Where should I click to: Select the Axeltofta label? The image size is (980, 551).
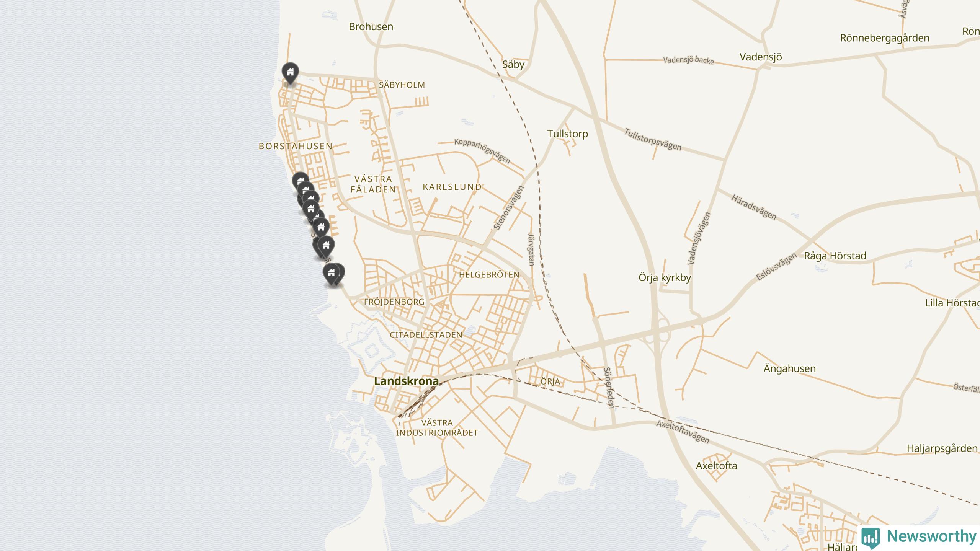(x=716, y=466)
